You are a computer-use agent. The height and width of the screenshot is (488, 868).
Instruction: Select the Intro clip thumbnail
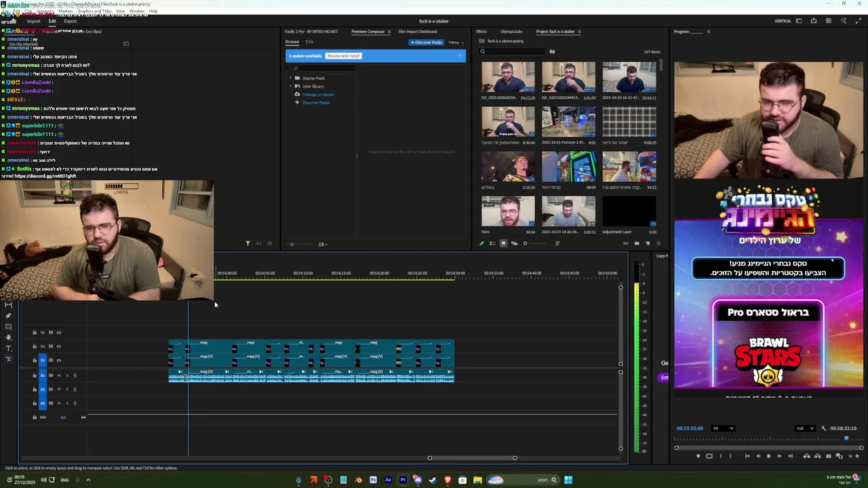tap(508, 211)
